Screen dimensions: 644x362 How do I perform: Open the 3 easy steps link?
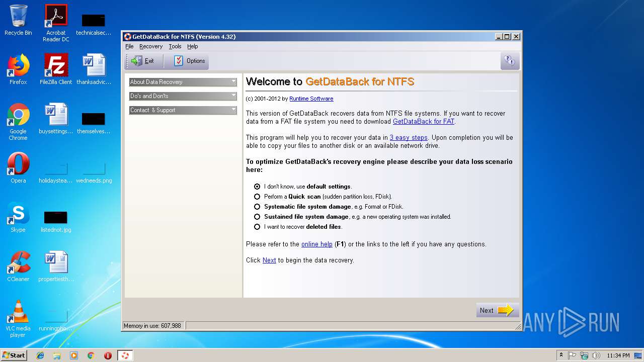click(409, 137)
